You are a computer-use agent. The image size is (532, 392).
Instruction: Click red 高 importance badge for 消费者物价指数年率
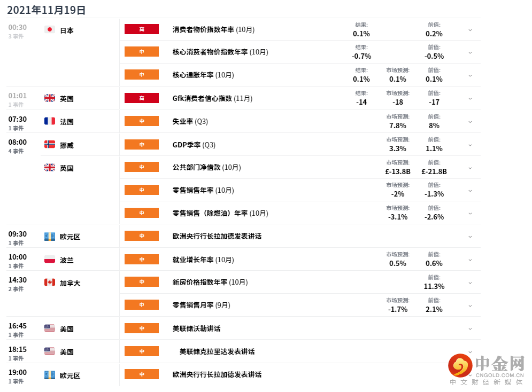click(x=142, y=29)
